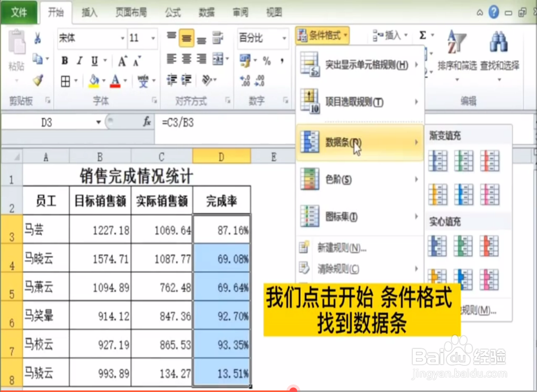Click the AutoSum Σ icon
537x392 pixels.
[424, 35]
